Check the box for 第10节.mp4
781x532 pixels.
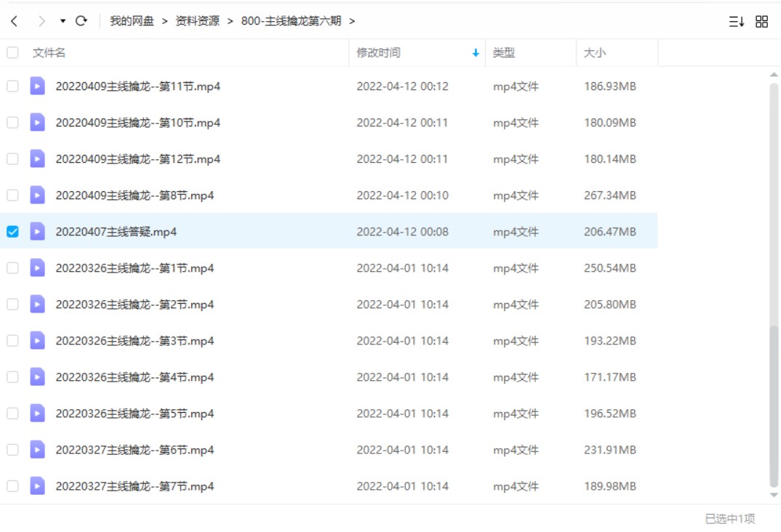pyautogui.click(x=12, y=122)
